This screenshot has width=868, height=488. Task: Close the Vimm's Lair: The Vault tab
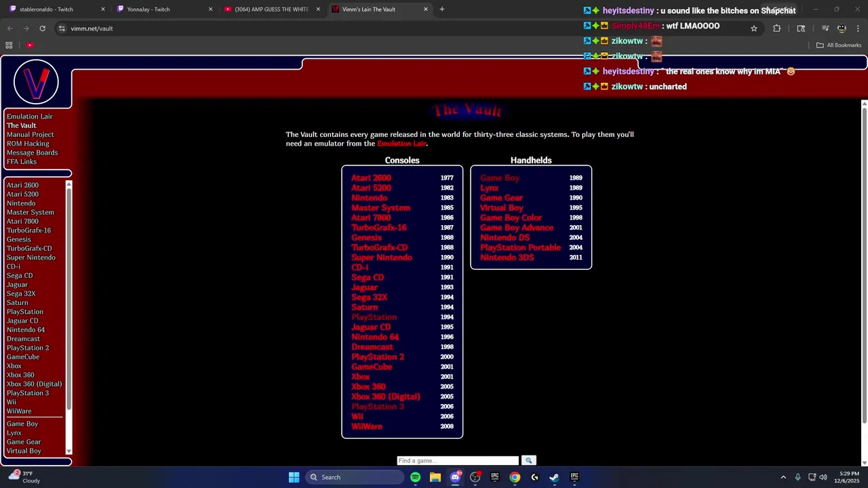[x=426, y=9]
